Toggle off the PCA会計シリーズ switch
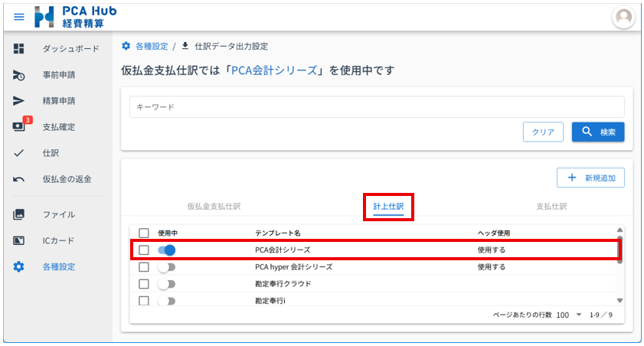The width and height of the screenshot is (644, 346). click(x=166, y=250)
